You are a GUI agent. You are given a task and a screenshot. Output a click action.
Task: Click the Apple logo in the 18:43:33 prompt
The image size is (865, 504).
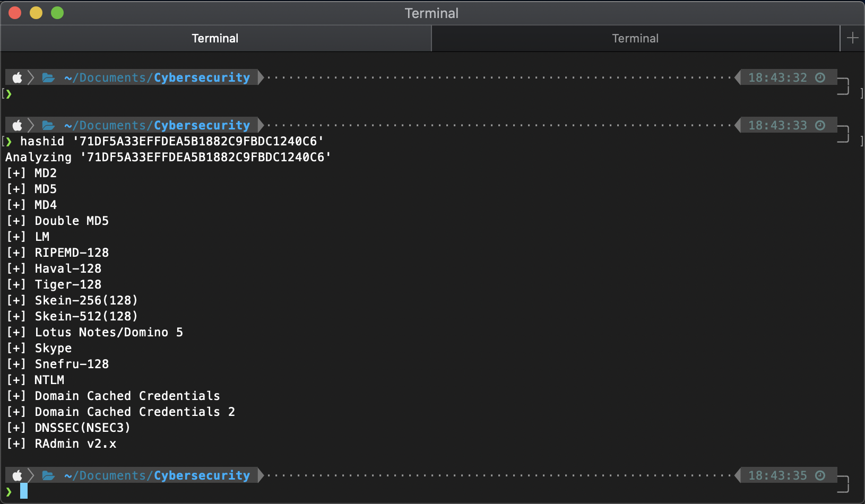tap(18, 125)
